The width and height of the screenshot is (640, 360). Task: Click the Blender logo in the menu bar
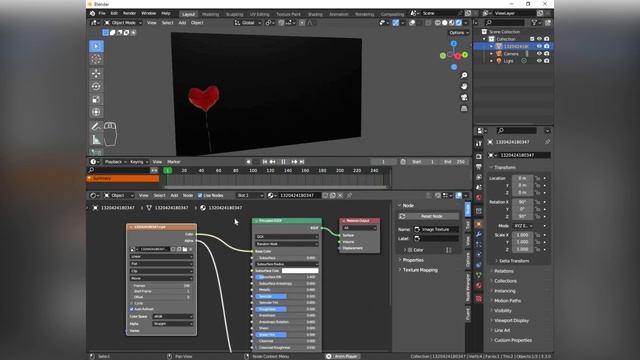coord(92,13)
